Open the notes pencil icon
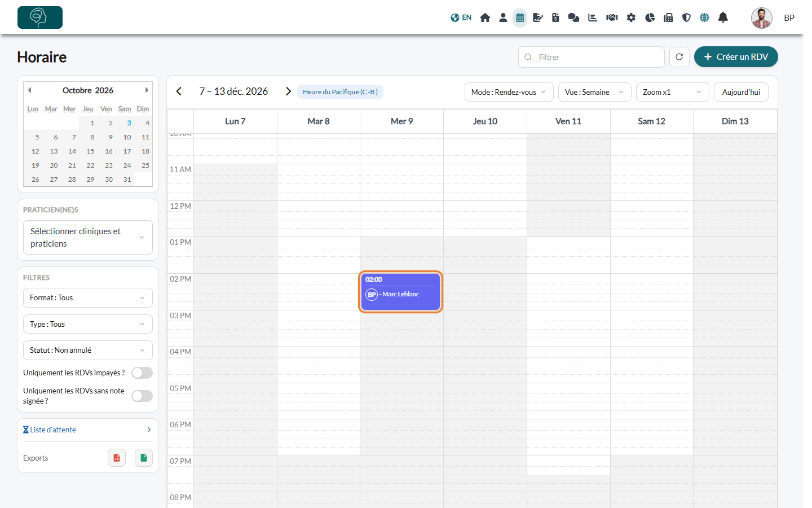Screen dimensions: 812x508 pos(538,17)
